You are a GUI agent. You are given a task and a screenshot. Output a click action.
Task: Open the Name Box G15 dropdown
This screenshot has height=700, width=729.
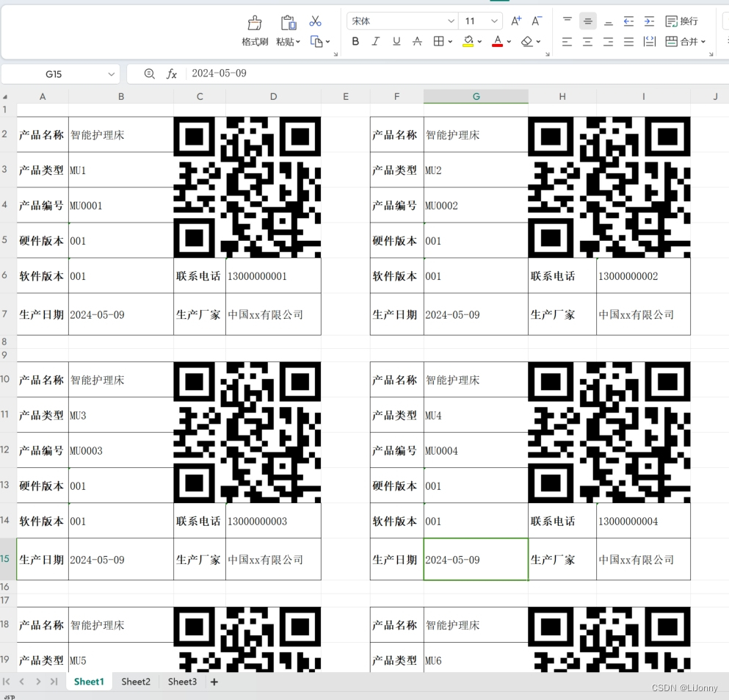tap(111, 74)
